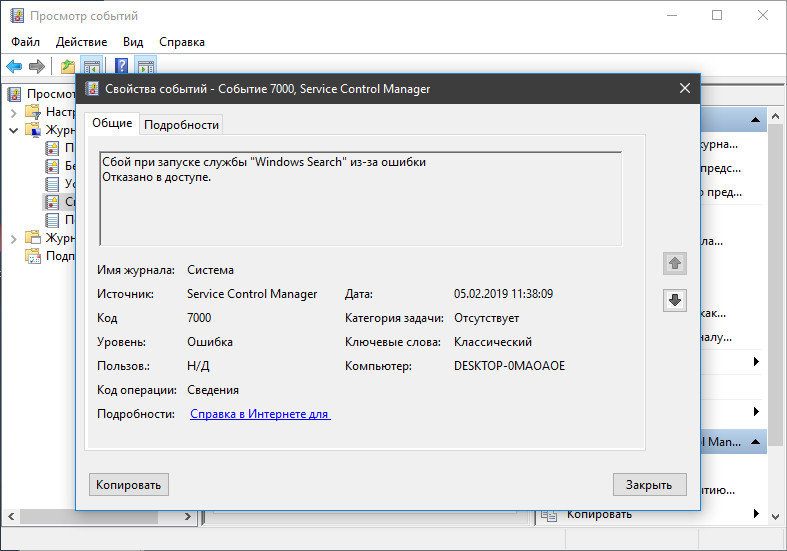Click the event properties dialog title icon
The image size is (787, 551).
[92, 88]
